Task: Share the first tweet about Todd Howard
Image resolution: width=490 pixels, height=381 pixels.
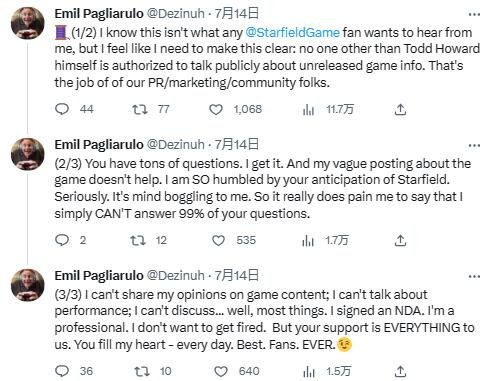Action: [x=400, y=109]
